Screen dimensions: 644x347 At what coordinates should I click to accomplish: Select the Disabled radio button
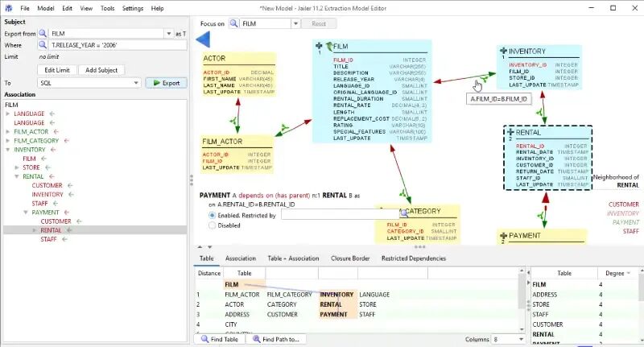pos(212,225)
